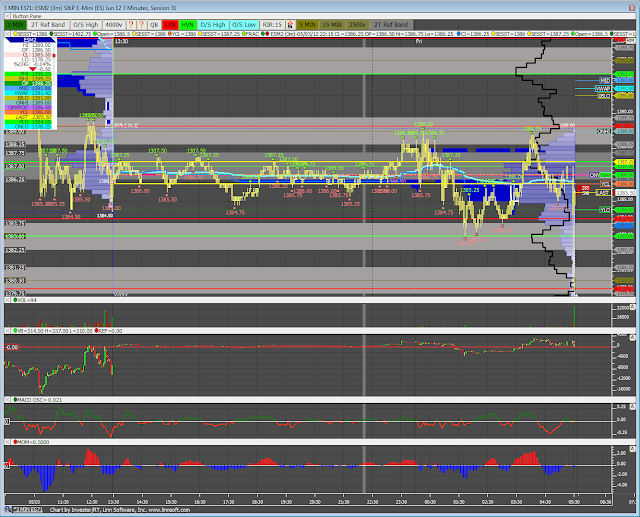Image resolution: width=640 pixels, height=517 pixels.
Task: Close the VOL pane
Action: (7, 300)
